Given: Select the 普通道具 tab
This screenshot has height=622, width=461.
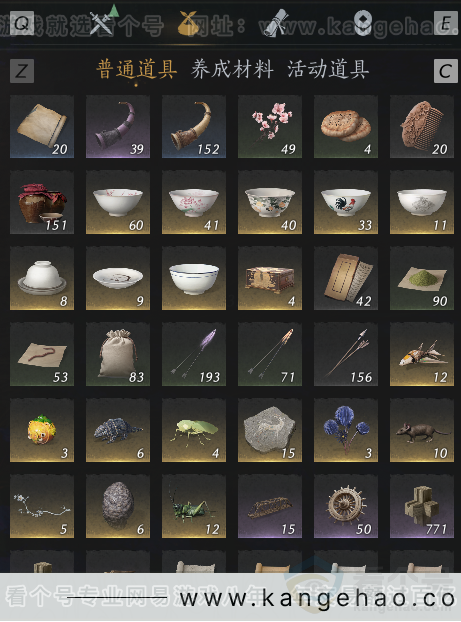Looking at the screenshot, I should click(136, 70).
